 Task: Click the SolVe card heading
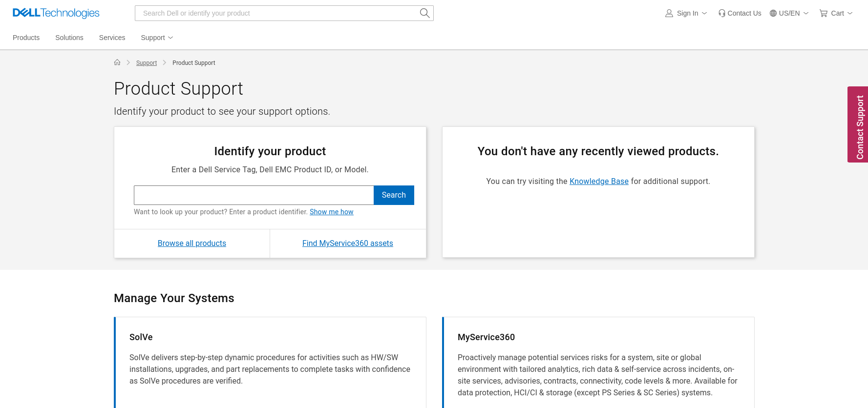[141, 337]
